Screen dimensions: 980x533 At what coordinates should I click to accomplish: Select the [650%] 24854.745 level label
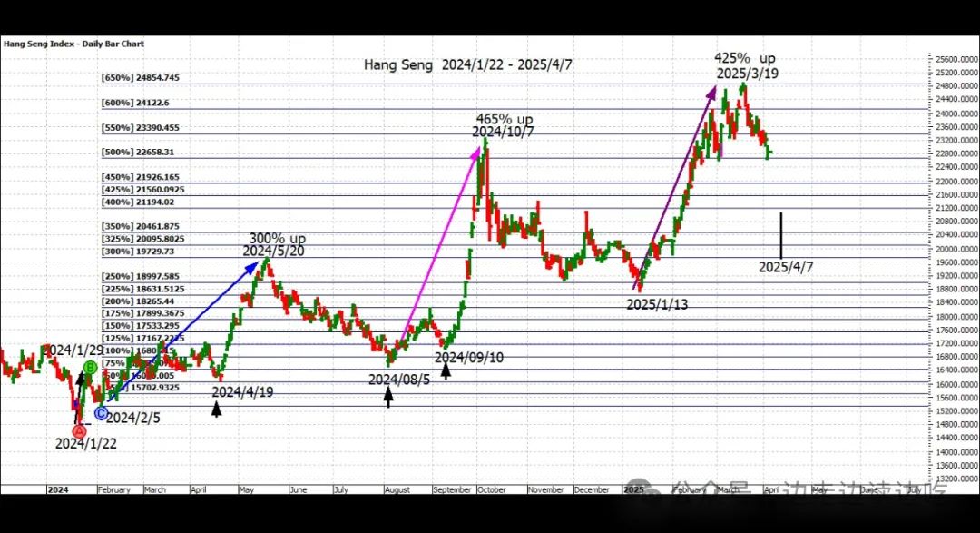click(x=141, y=77)
